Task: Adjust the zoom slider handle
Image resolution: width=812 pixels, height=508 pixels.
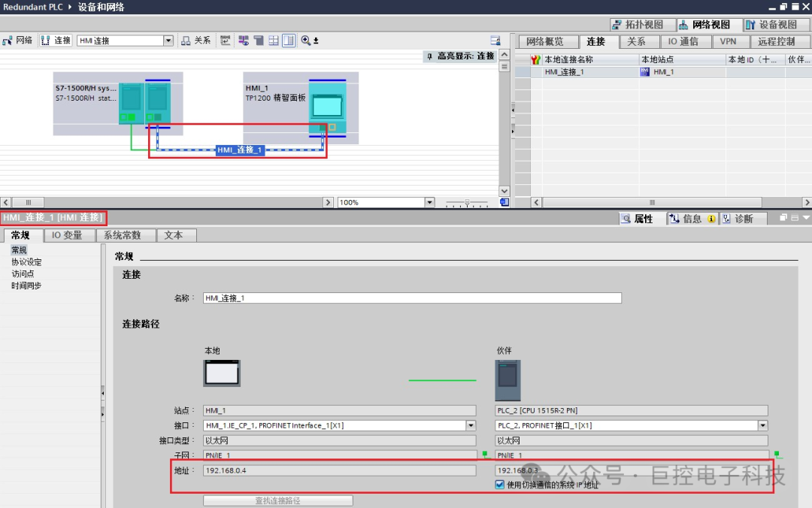Action: [467, 203]
